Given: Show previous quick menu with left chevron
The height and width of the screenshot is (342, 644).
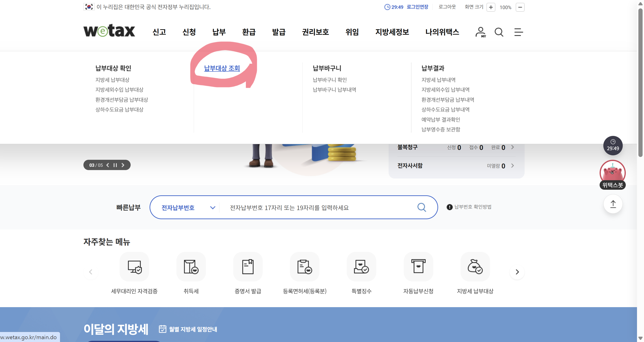Looking at the screenshot, I should (90, 272).
